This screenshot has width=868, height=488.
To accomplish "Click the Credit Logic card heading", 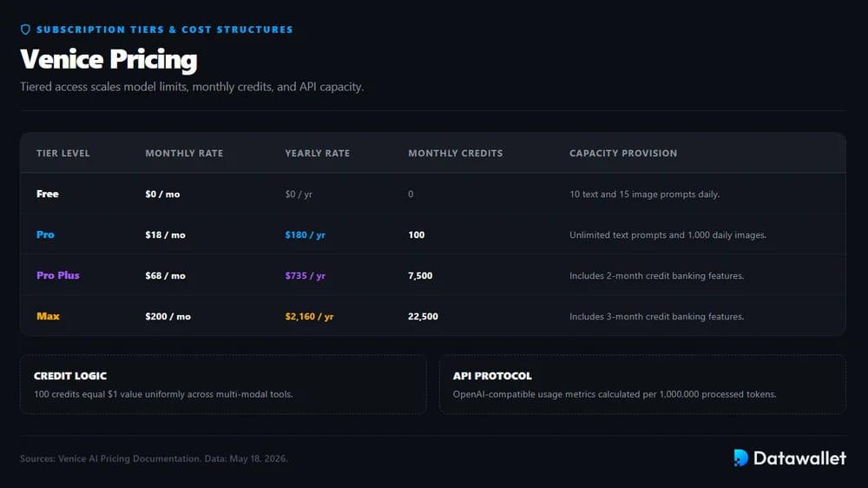I will point(70,376).
